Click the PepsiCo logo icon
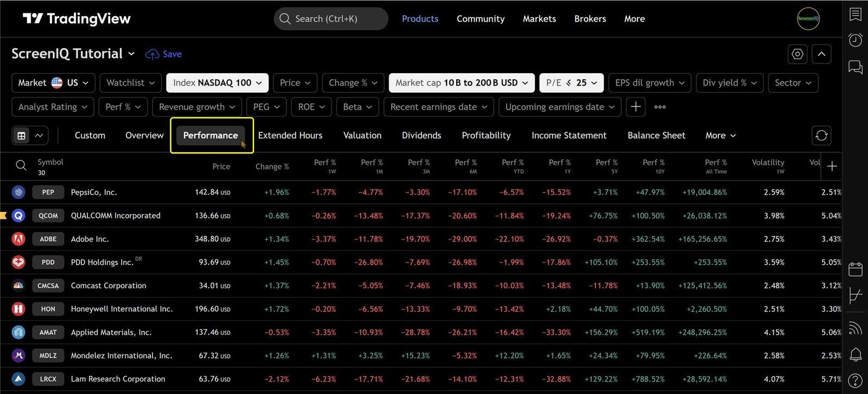The height and width of the screenshot is (394, 868). point(18,192)
